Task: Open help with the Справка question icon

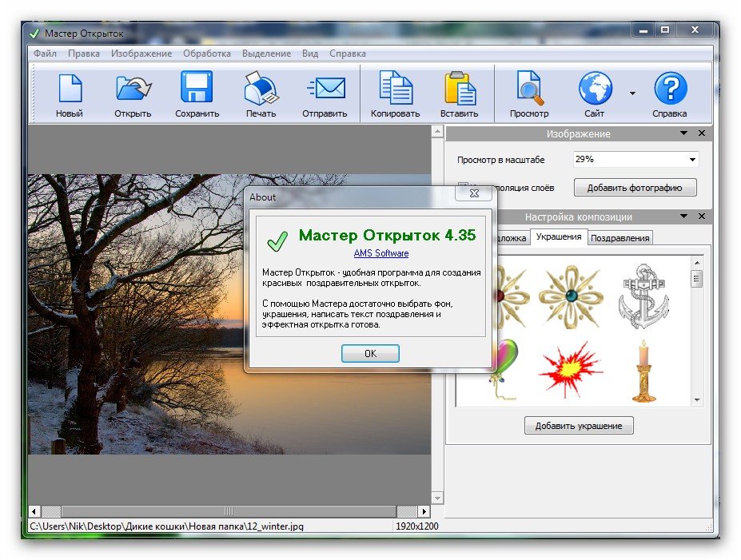Action: (x=670, y=89)
